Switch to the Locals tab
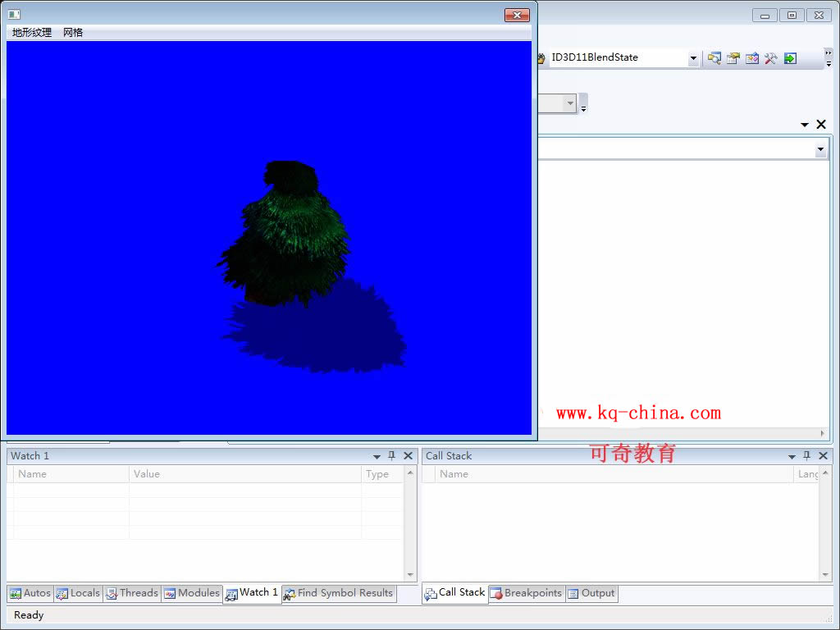This screenshot has width=840, height=630. [78, 593]
